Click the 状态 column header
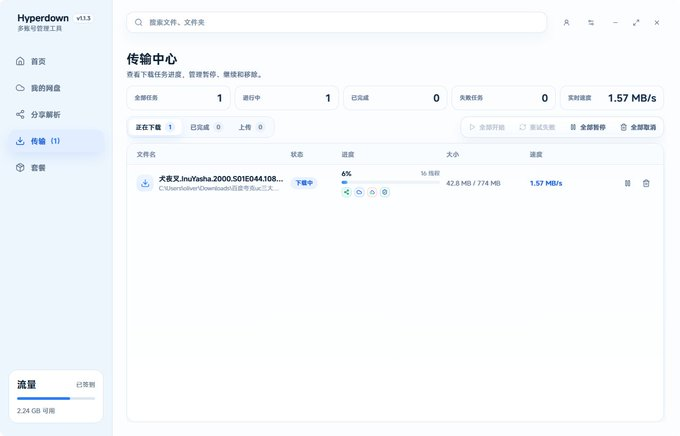Screen dimensions: 680x436 [297, 154]
